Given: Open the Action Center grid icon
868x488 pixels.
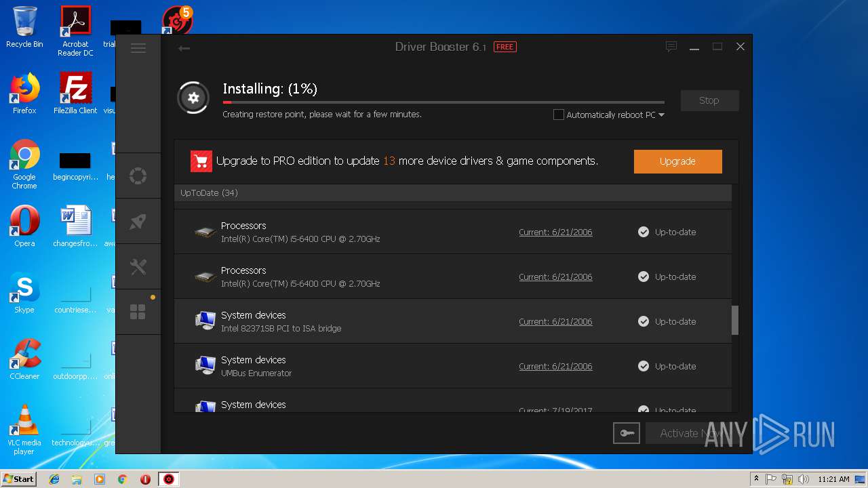Looking at the screenshot, I should (138, 312).
